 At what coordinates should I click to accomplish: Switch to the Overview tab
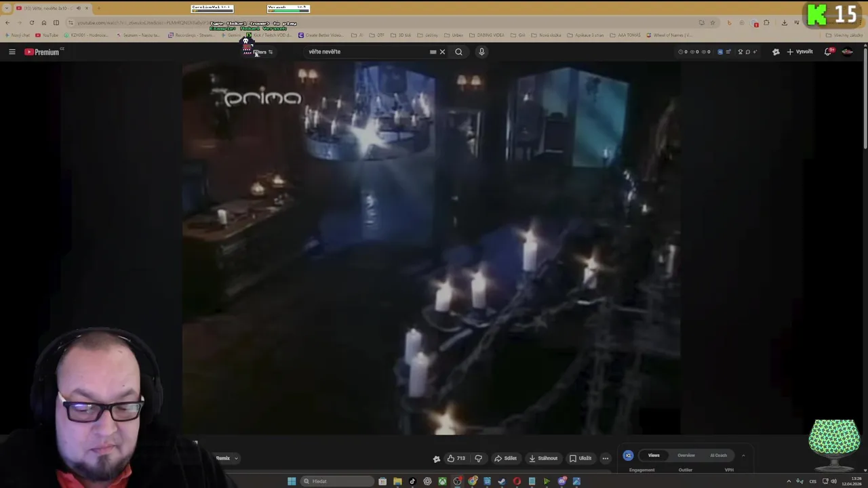pyautogui.click(x=686, y=455)
